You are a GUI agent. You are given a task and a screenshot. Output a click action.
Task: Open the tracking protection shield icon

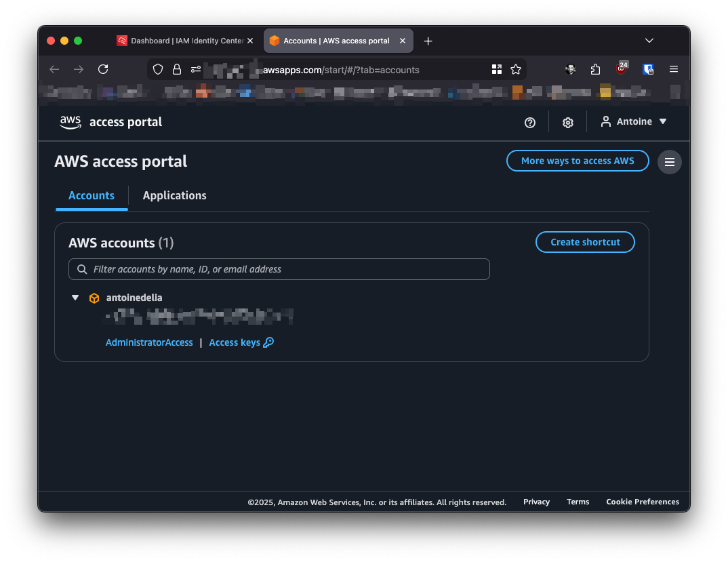[157, 69]
